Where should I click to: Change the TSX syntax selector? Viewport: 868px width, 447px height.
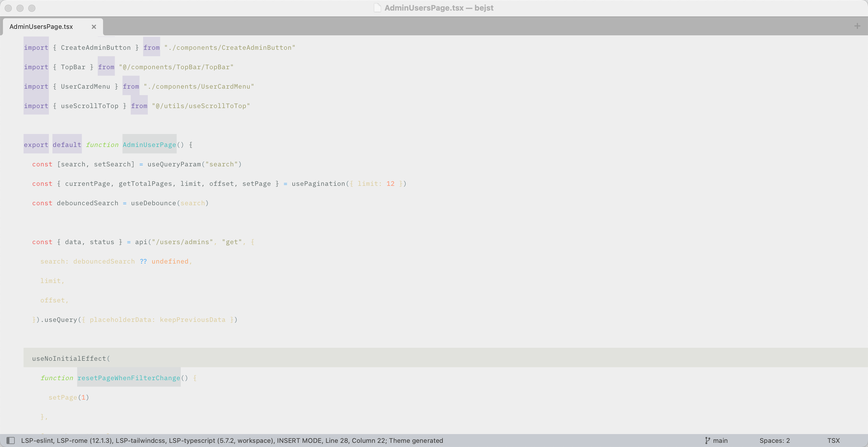833,441
